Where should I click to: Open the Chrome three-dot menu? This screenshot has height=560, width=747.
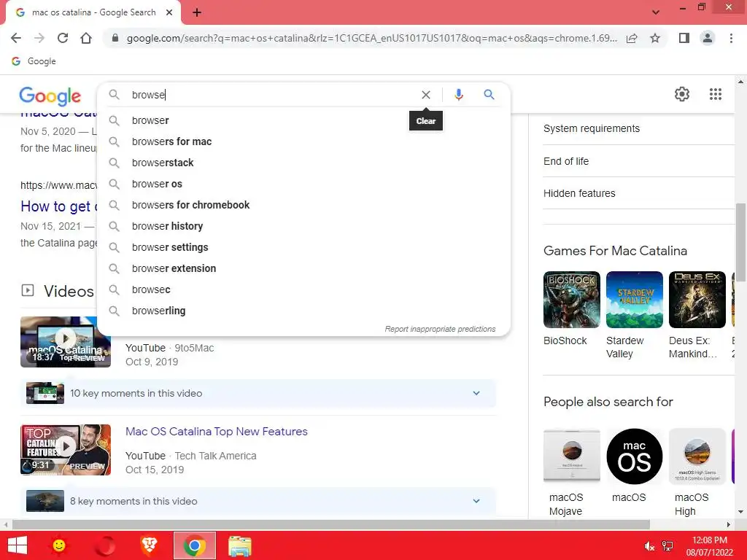point(731,38)
